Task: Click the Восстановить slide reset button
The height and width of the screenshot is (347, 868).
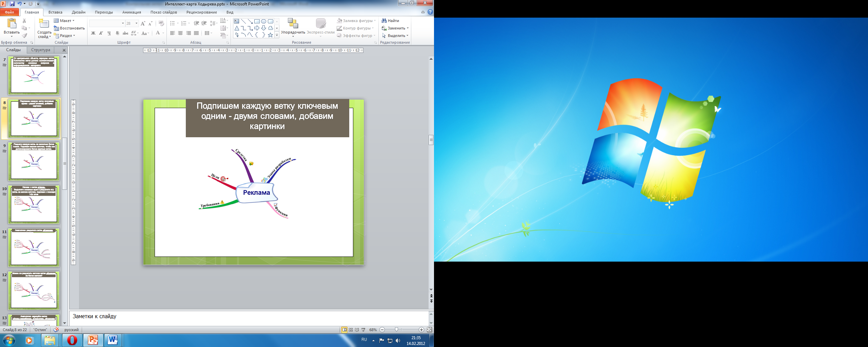Action: 69,28
